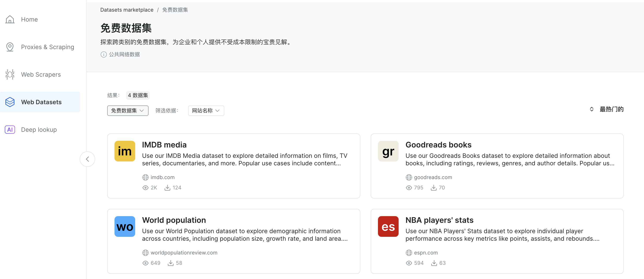This screenshot has width=644, height=279.
Task: Click the globe icon next to imdb.com
Action: click(146, 177)
